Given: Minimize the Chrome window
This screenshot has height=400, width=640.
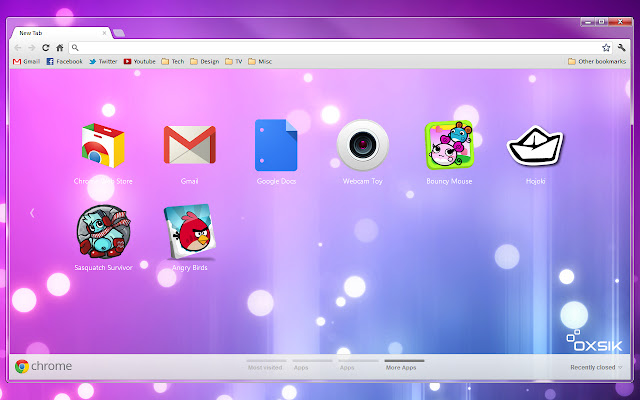Looking at the screenshot, I should point(588,22).
